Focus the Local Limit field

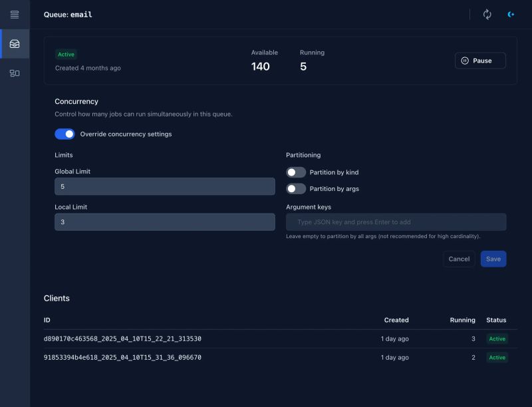165,222
